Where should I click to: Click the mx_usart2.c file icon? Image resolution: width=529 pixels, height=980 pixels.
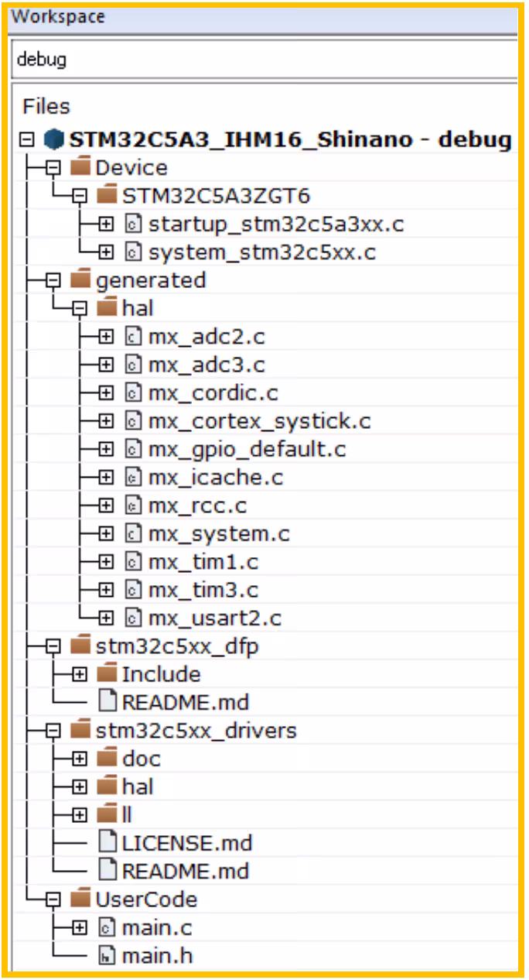click(133, 618)
